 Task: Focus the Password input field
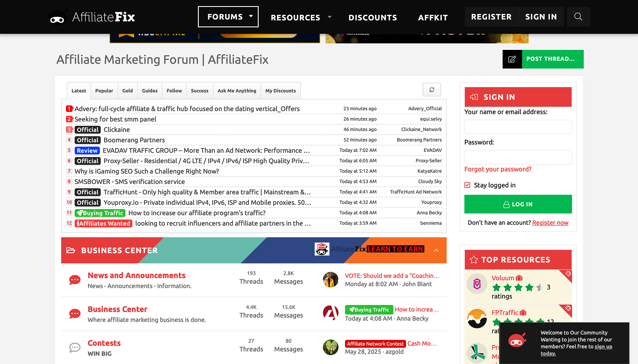518,157
